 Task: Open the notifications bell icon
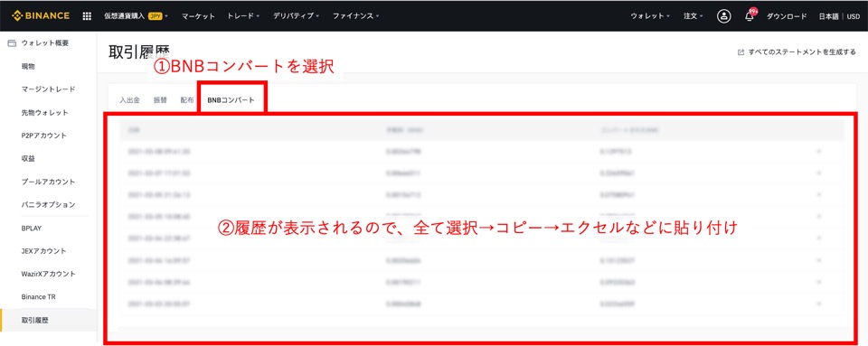(749, 16)
